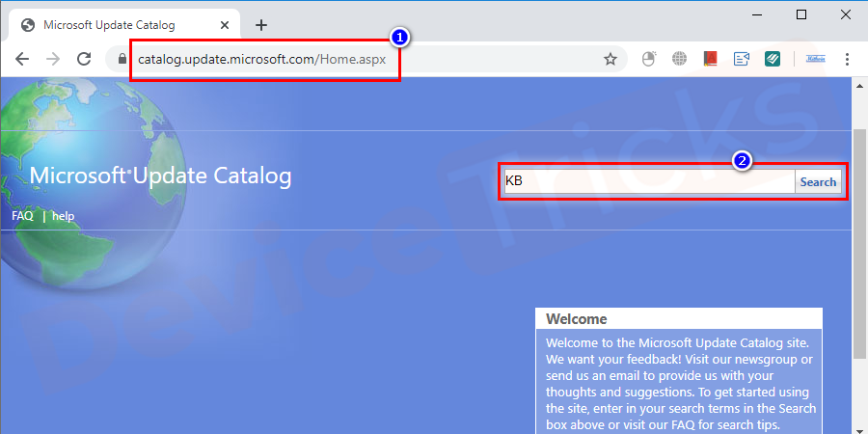Maximize the browser window
Viewport: 868px width, 434px height.
[801, 14]
